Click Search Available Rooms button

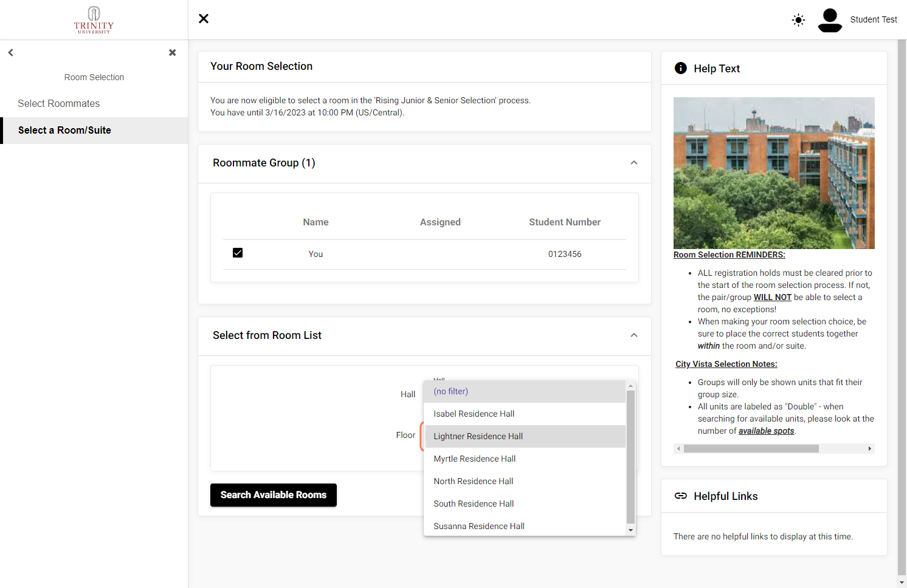point(274,495)
